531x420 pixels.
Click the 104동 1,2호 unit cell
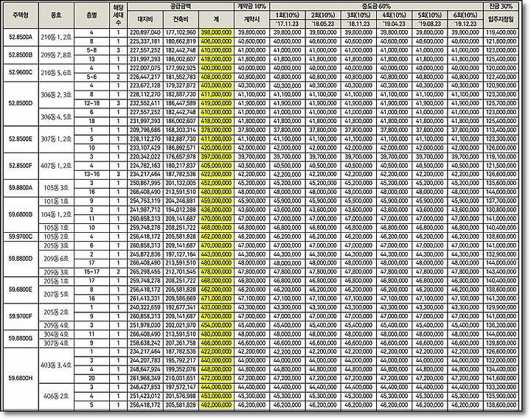point(56,214)
